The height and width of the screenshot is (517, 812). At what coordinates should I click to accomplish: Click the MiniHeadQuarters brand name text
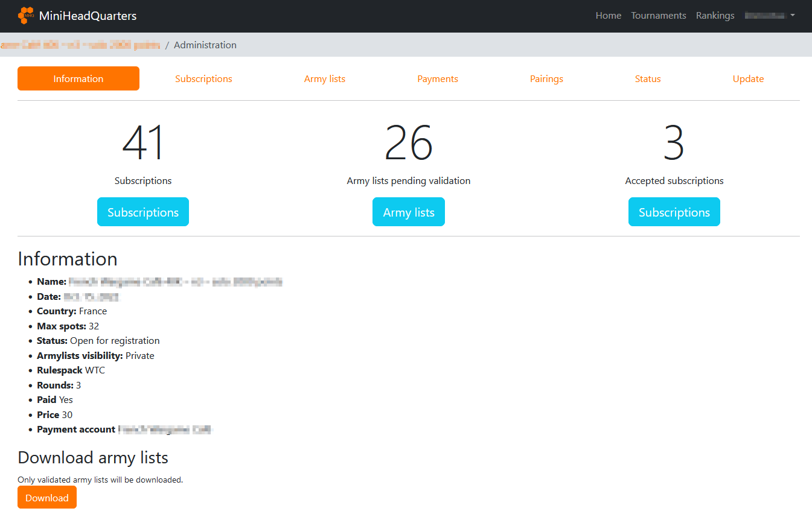pos(88,16)
